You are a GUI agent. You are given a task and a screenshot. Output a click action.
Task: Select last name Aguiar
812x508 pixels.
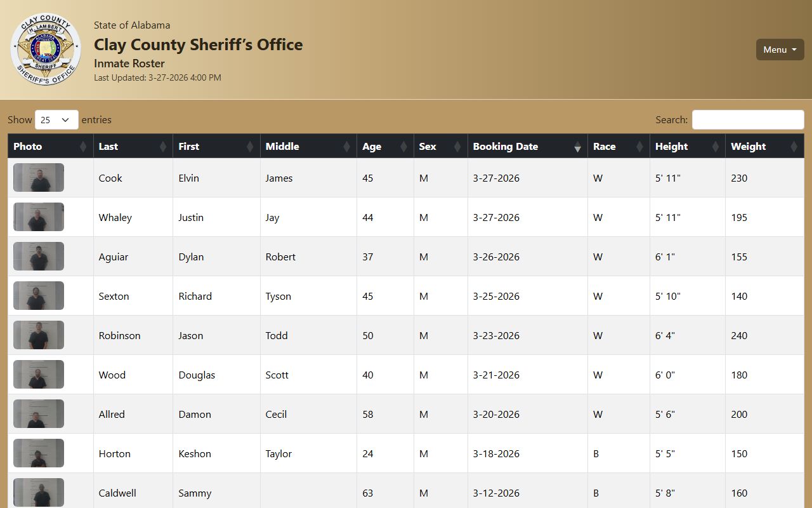pyautogui.click(x=114, y=257)
